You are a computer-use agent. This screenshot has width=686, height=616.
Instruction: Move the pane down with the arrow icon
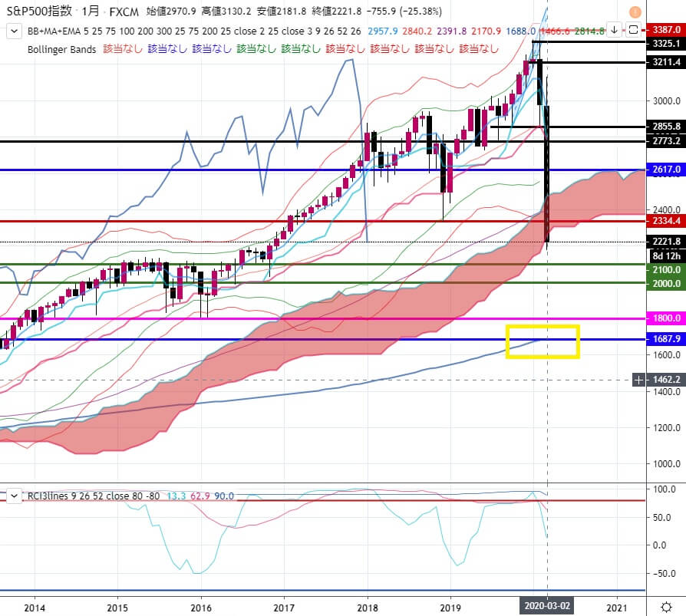pyautogui.click(x=614, y=30)
